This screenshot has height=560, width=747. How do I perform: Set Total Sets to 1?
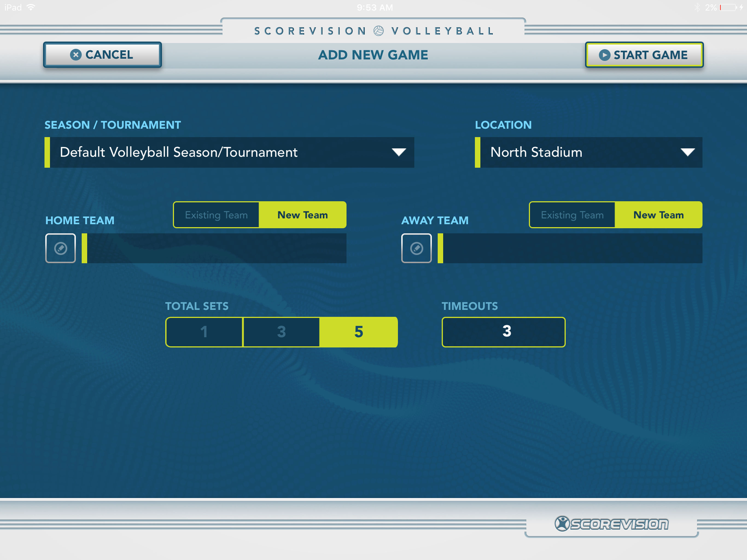(204, 332)
